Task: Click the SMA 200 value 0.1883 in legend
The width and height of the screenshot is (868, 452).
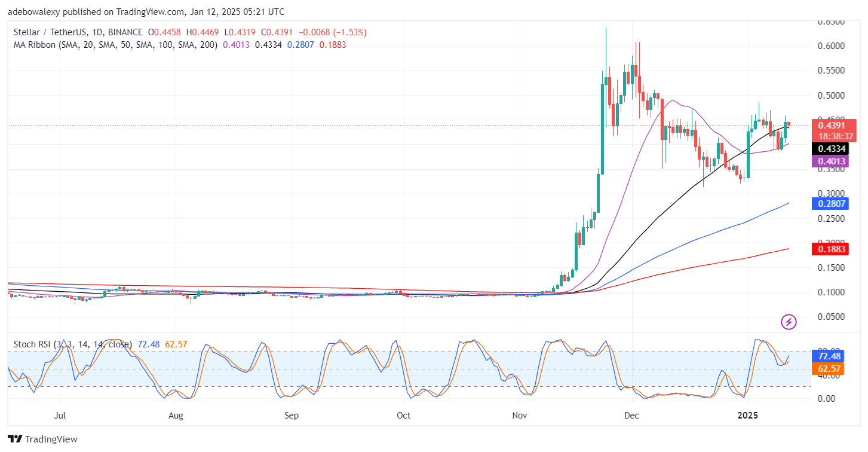Action: coord(332,45)
